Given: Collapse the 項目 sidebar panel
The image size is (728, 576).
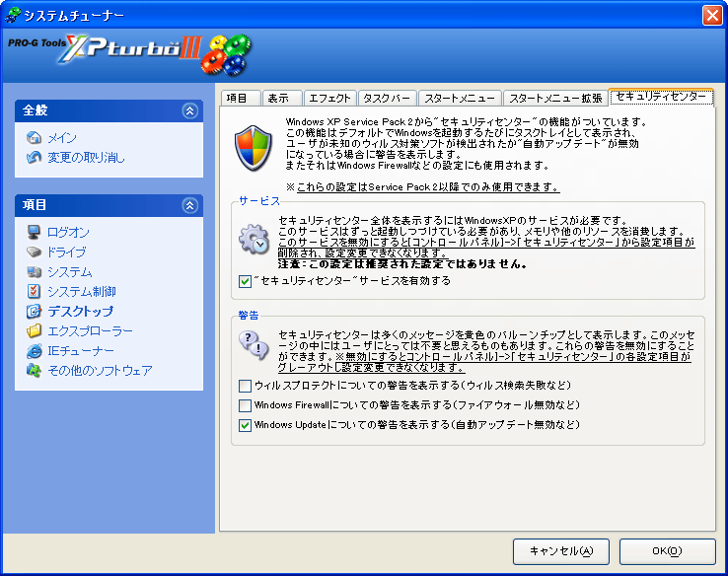Looking at the screenshot, I should pyautogui.click(x=190, y=205).
